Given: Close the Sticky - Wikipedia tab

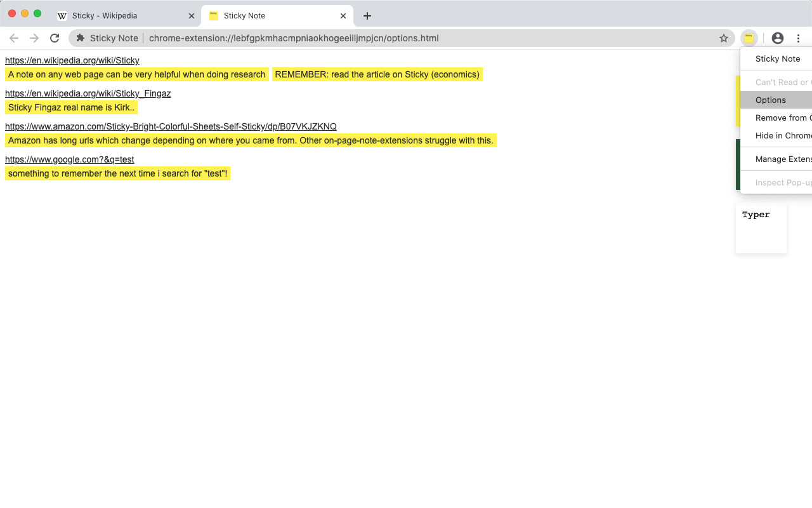Looking at the screenshot, I should pyautogui.click(x=192, y=16).
